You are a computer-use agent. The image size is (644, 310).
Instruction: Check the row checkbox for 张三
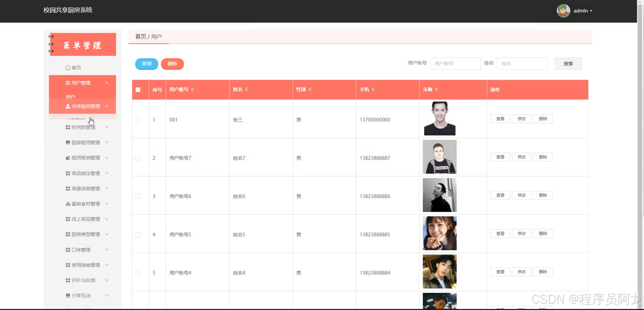pyautogui.click(x=138, y=120)
